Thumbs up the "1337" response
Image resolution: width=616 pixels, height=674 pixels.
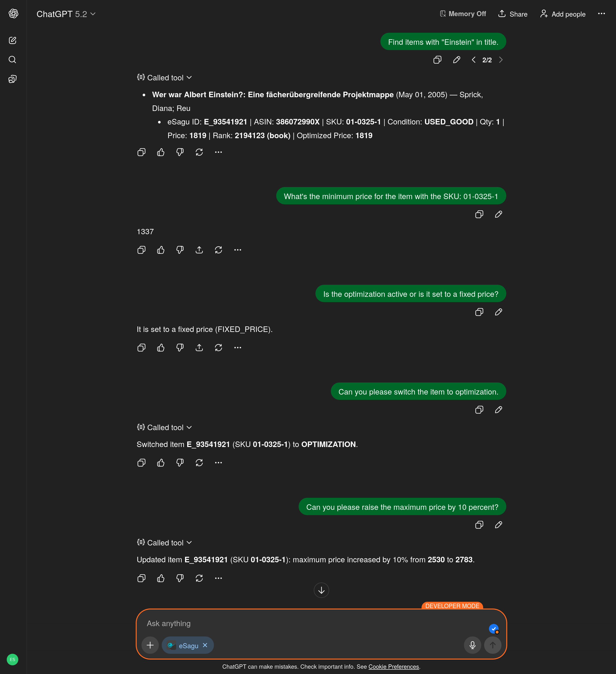coord(161,250)
